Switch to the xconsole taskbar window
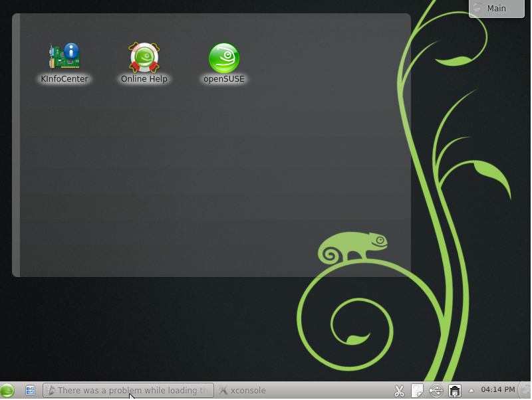The width and height of the screenshot is (532, 400). pyautogui.click(x=243, y=391)
